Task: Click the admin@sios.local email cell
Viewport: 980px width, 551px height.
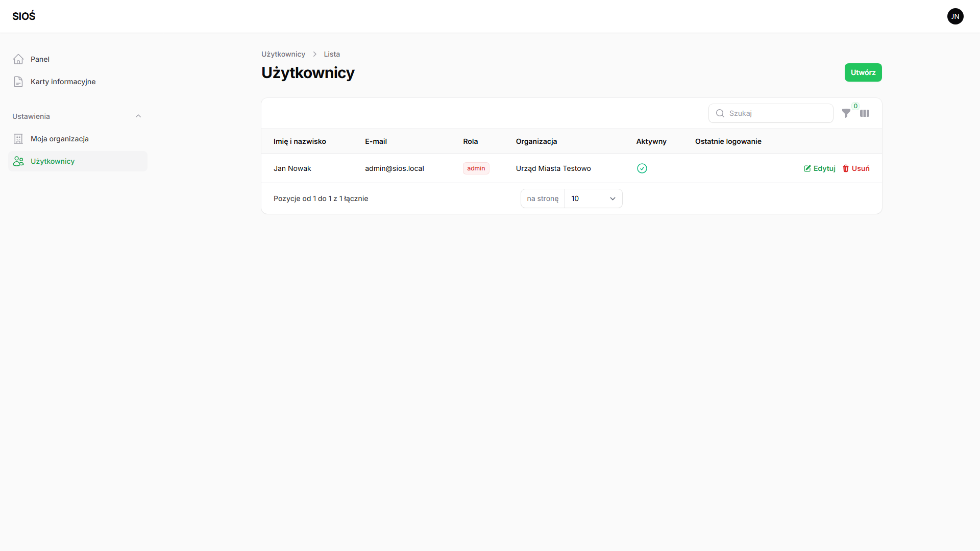Action: 395,168
